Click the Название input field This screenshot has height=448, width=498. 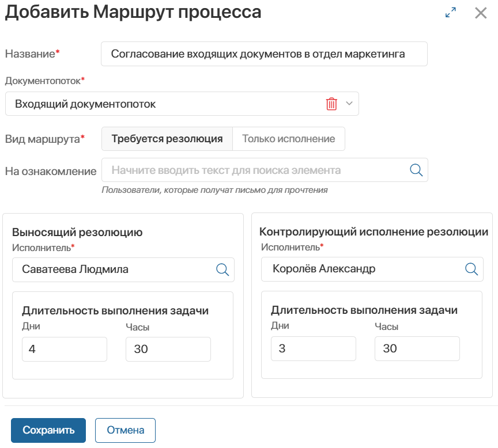(x=264, y=54)
